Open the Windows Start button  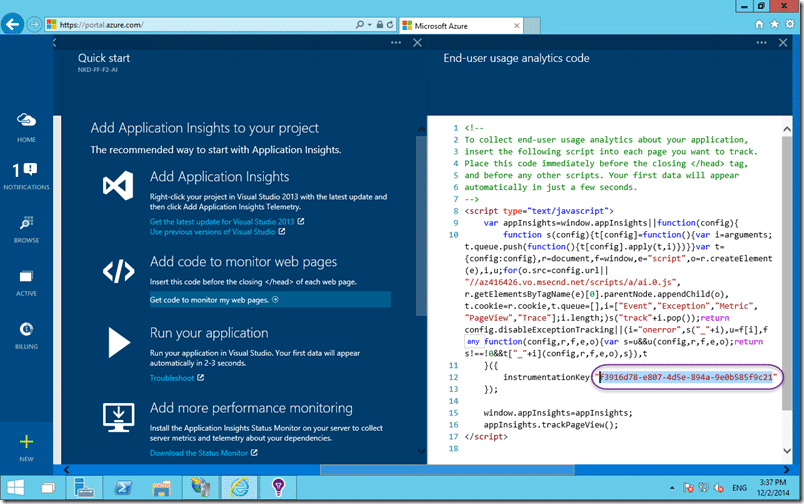[15, 488]
